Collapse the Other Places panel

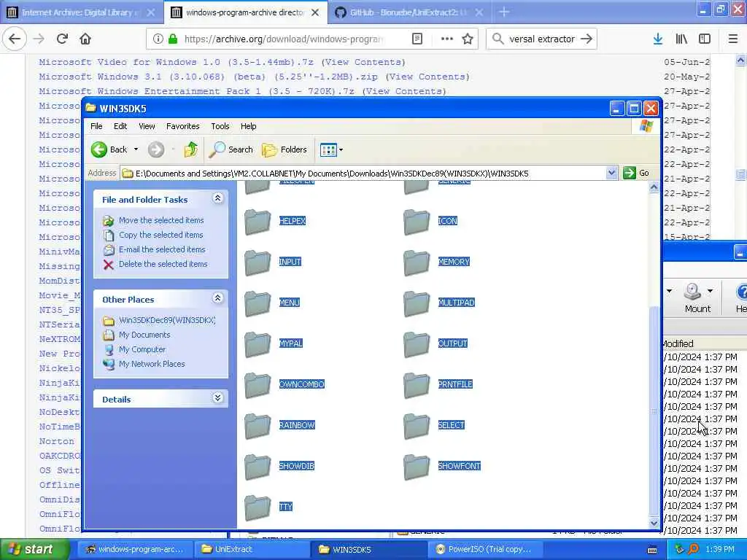point(217,298)
